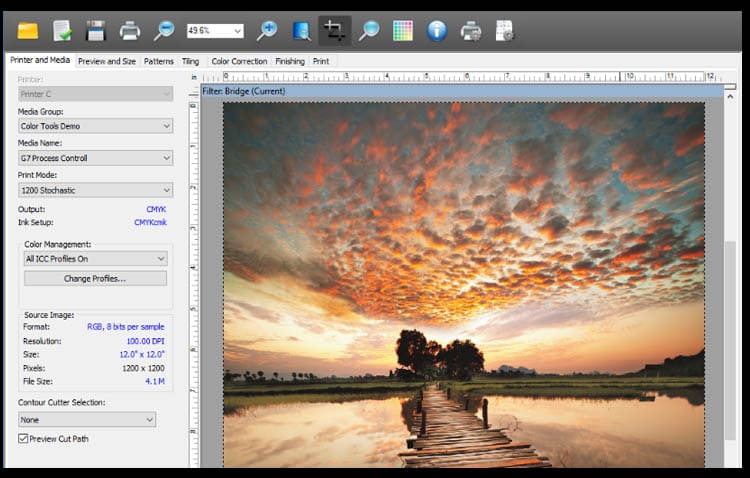This screenshot has width=750, height=478.
Task: Open Contour Cutter Selection dropdown
Action: (86, 420)
